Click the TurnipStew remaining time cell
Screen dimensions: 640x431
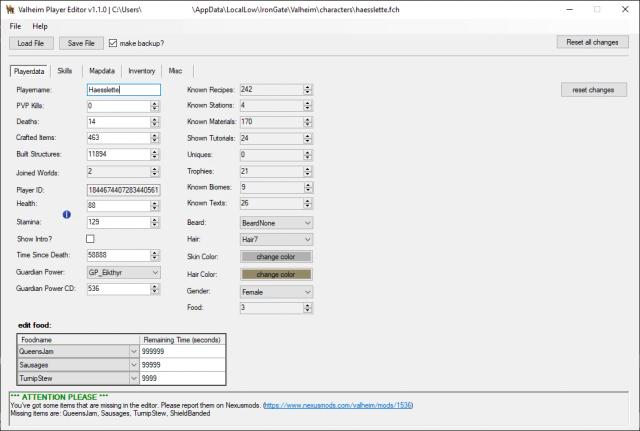click(x=182, y=378)
